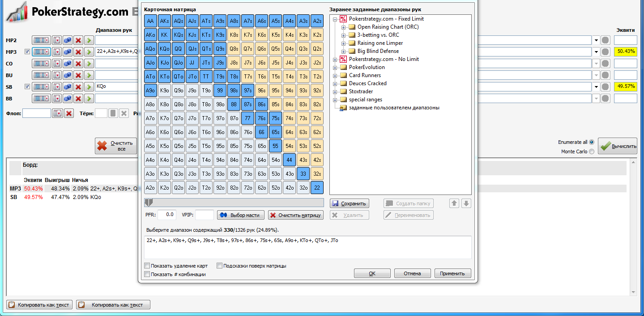
Task: Click the PFR value input field
Action: 167,215
